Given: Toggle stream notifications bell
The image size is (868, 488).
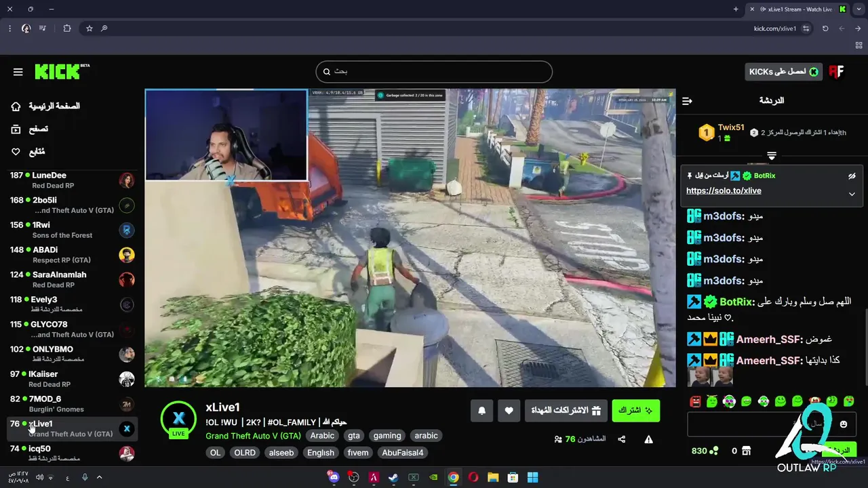Looking at the screenshot, I should (x=482, y=411).
